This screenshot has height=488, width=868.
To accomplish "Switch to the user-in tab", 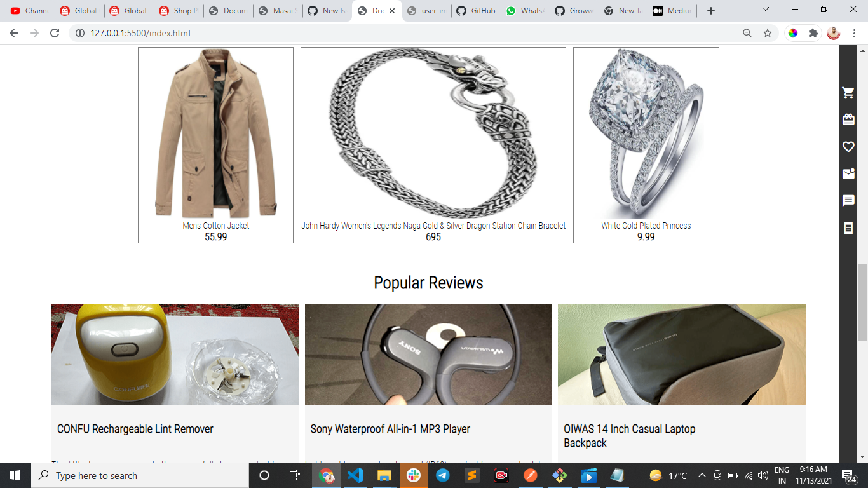I will 426,11.
